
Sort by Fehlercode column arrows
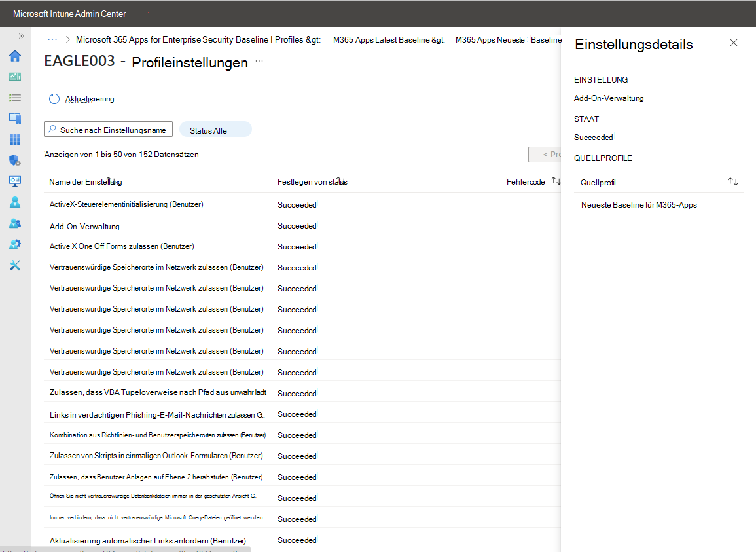pyautogui.click(x=556, y=181)
